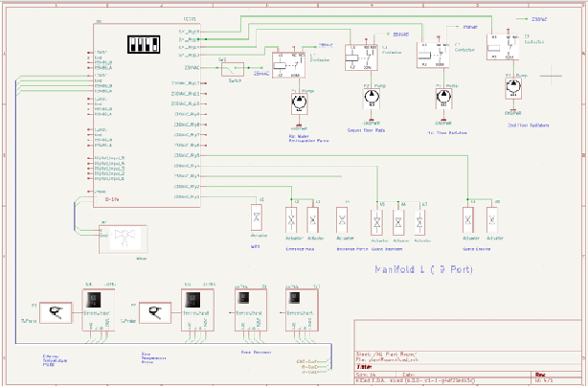
Task: Click the 'Manifold 1 ( 9 Port)' text
Action: point(423,269)
